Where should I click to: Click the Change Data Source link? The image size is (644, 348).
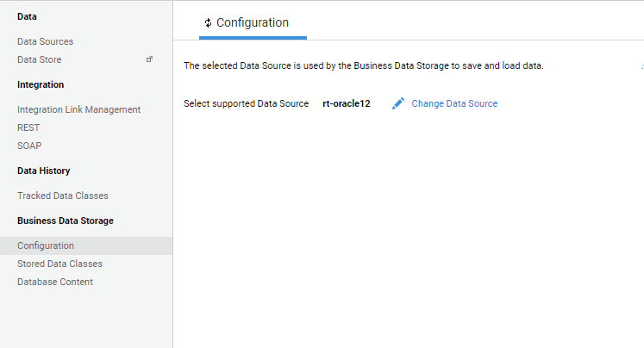454,103
